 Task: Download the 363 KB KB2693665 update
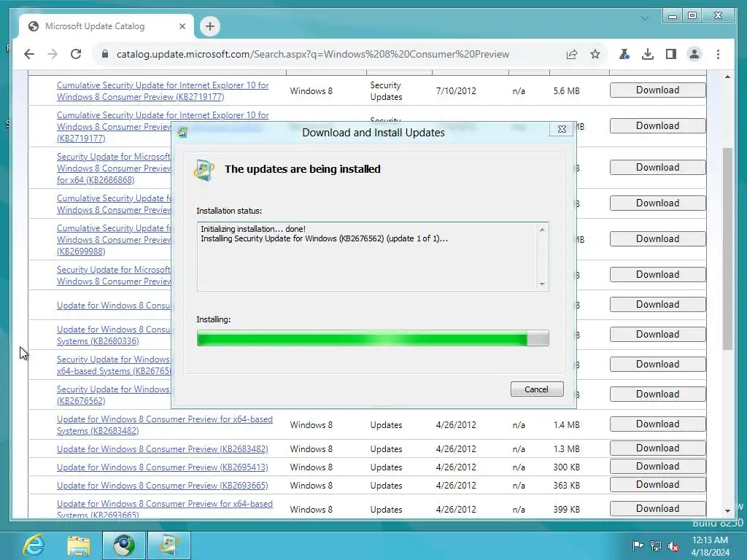tap(657, 484)
